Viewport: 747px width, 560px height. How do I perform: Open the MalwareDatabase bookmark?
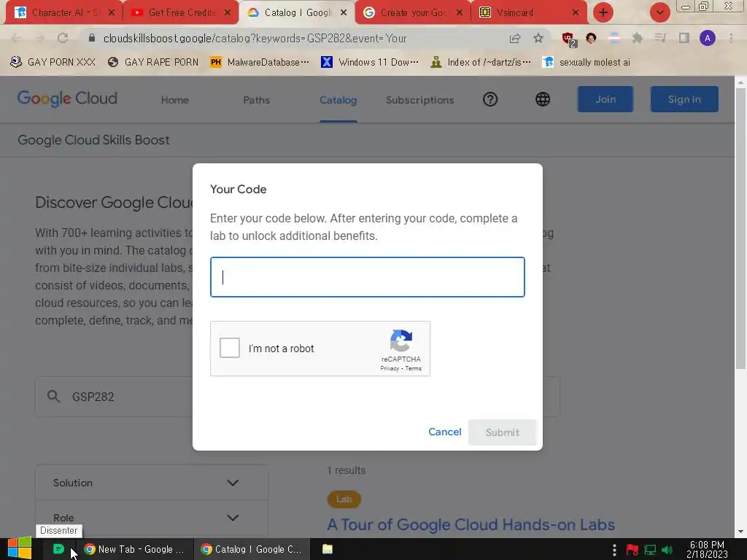click(260, 62)
